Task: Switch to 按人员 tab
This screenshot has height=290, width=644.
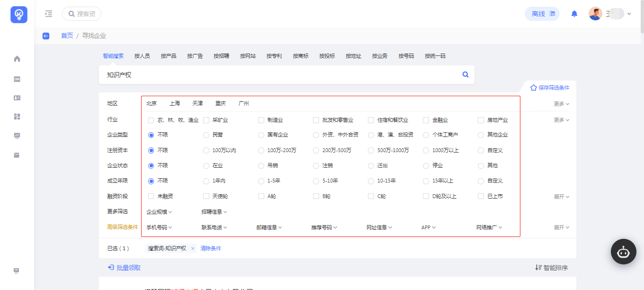Action: click(142, 56)
